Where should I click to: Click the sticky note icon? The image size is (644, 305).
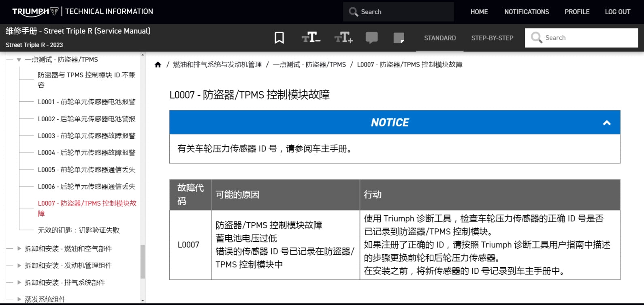[x=399, y=38]
